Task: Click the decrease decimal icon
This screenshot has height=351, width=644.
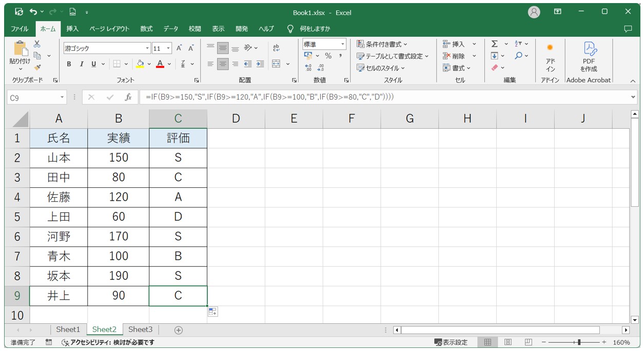Action: coord(321,68)
